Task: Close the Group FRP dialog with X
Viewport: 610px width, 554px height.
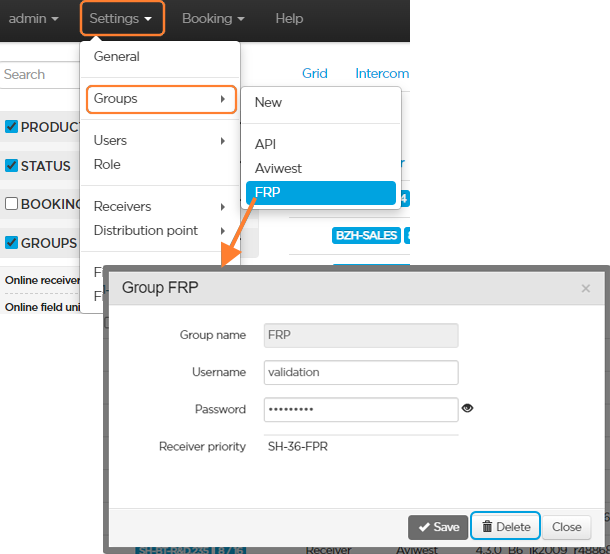Action: click(585, 288)
